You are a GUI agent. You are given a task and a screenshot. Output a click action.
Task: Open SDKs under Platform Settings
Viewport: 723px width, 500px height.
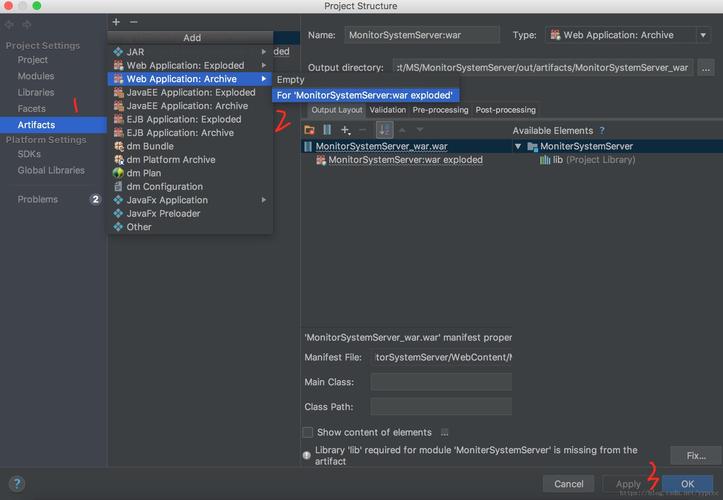(x=29, y=154)
